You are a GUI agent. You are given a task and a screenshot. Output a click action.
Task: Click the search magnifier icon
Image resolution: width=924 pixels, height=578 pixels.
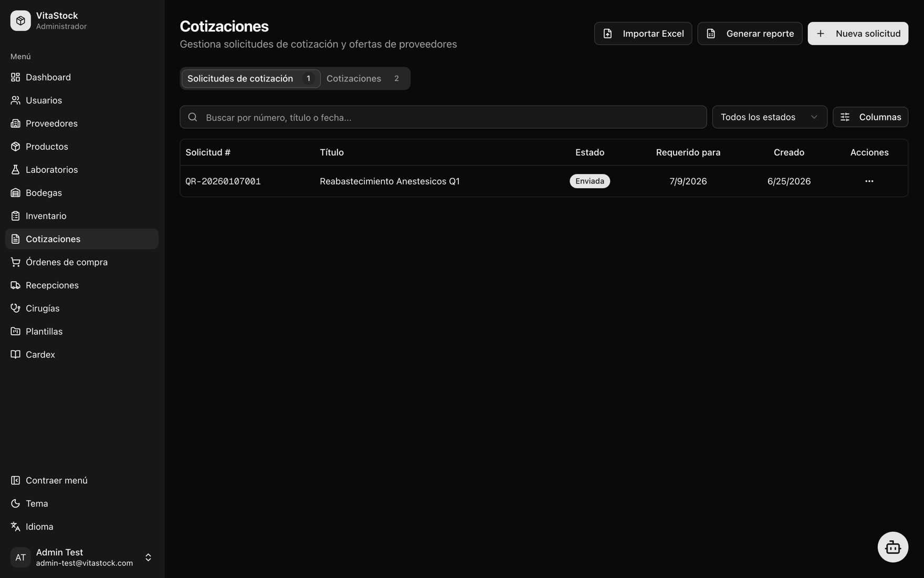[193, 117]
